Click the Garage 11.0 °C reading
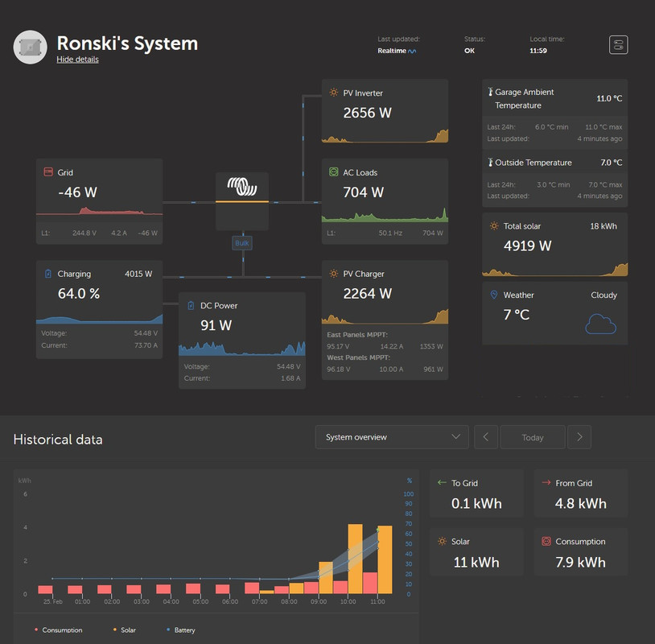 point(609,98)
